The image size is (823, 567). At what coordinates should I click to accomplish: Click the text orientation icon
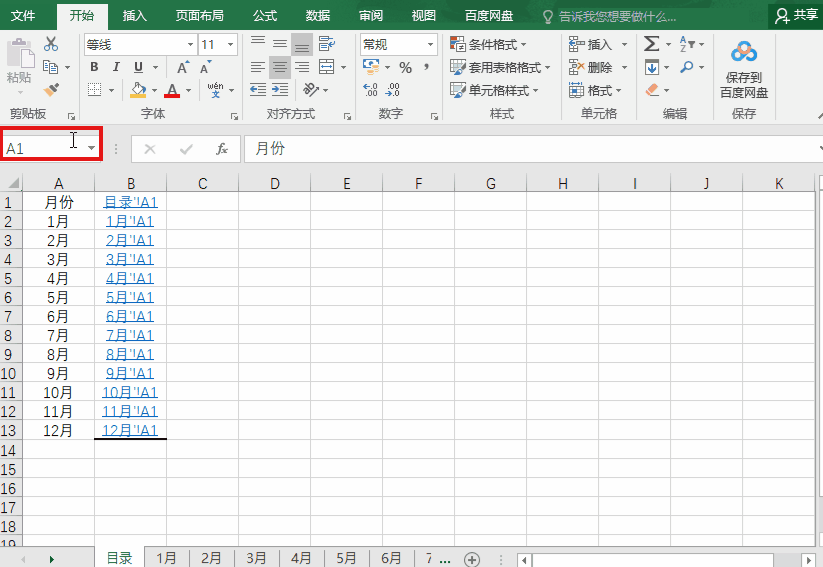point(311,90)
